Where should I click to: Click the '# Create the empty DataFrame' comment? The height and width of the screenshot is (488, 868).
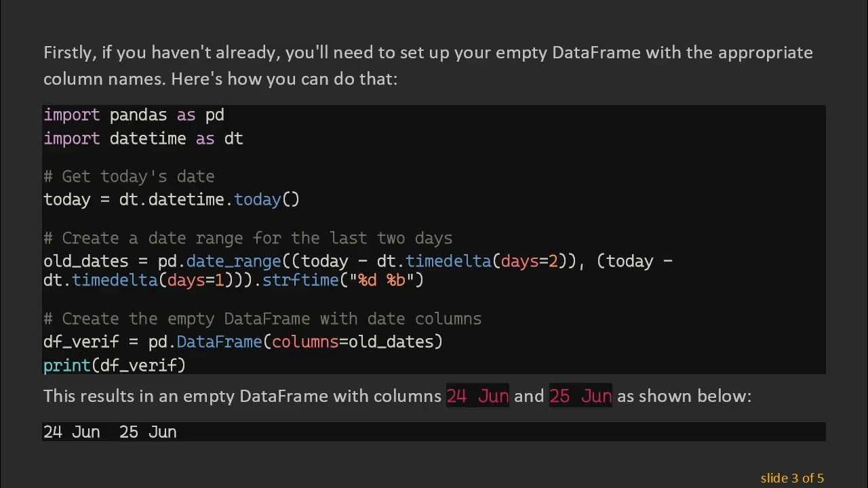262,319
